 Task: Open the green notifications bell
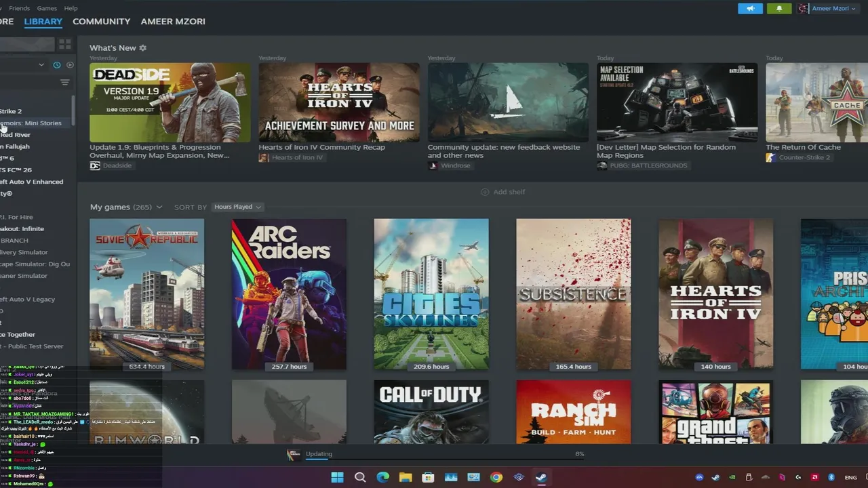pos(779,8)
